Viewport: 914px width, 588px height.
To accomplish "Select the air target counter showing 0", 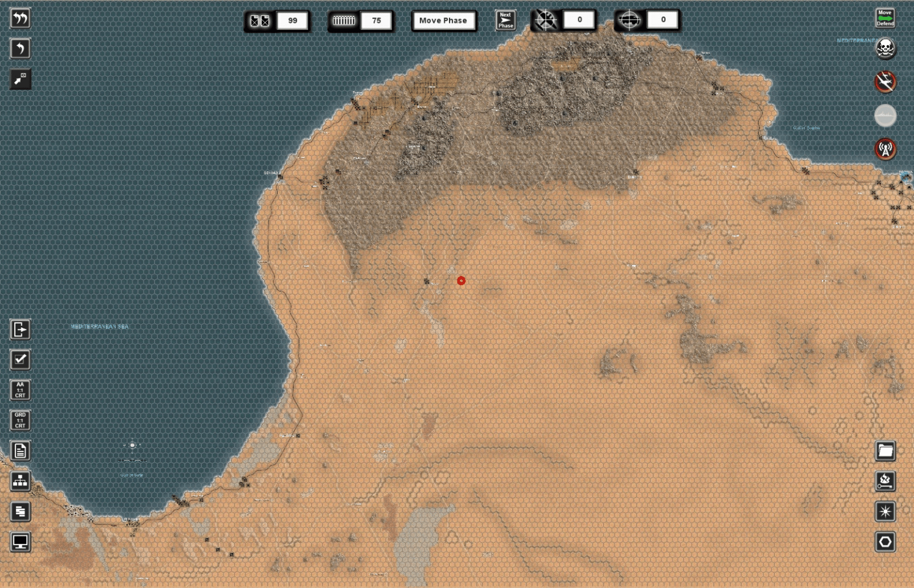I will (x=579, y=20).
